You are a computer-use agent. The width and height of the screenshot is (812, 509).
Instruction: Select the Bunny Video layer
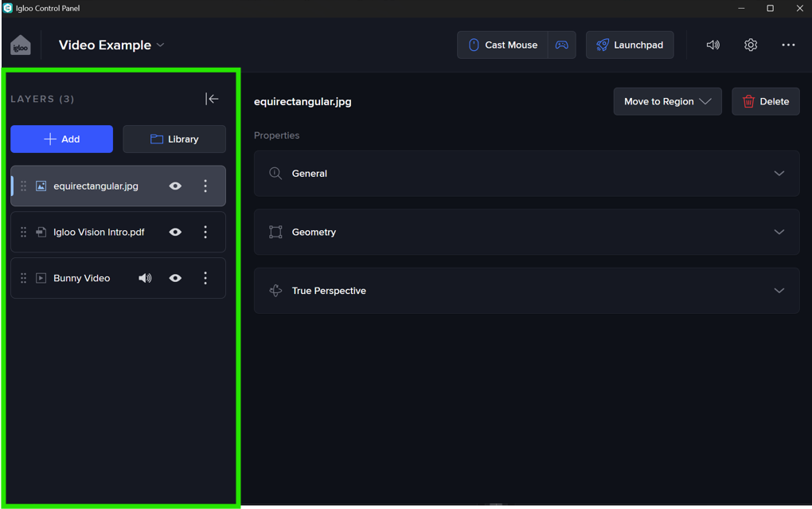(x=82, y=278)
